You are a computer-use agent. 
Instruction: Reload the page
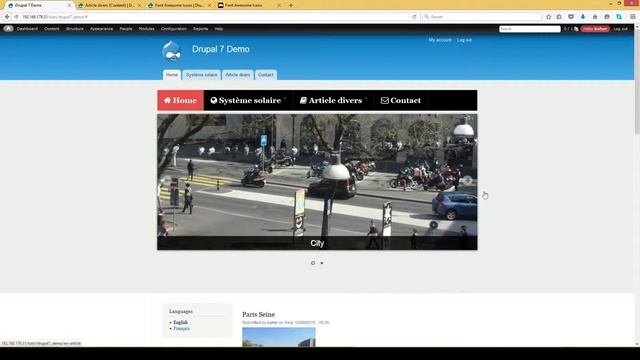click(414, 17)
